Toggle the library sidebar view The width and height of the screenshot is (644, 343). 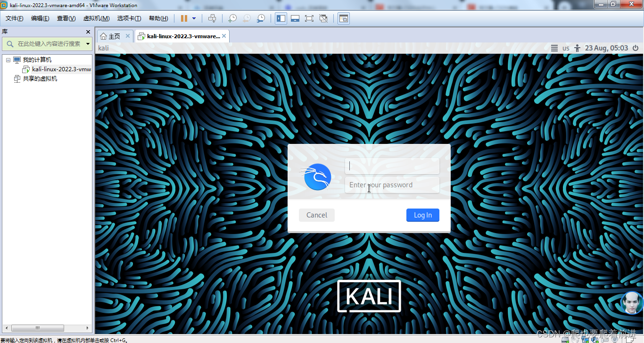[x=281, y=18]
